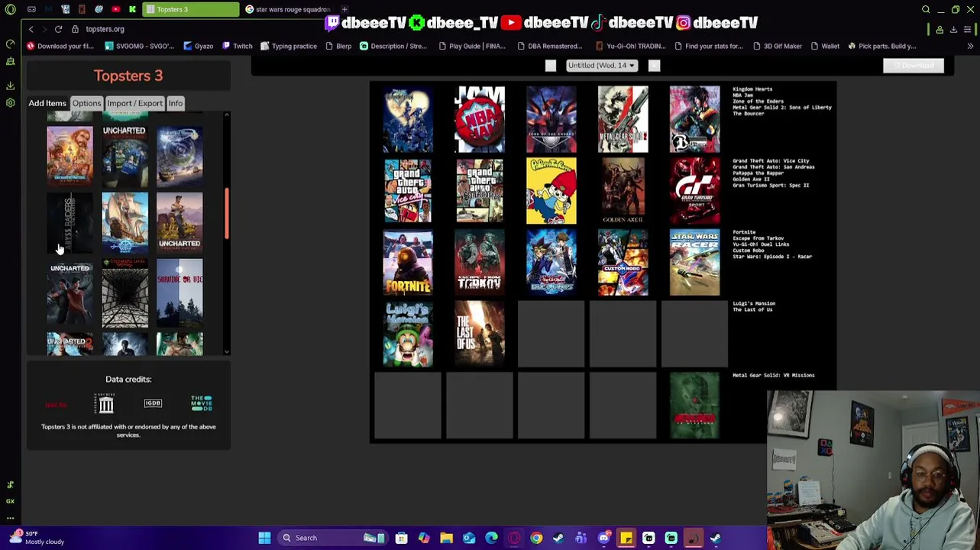Image resolution: width=980 pixels, height=550 pixels.
Task: Open the Windows Start menu
Action: point(264,538)
